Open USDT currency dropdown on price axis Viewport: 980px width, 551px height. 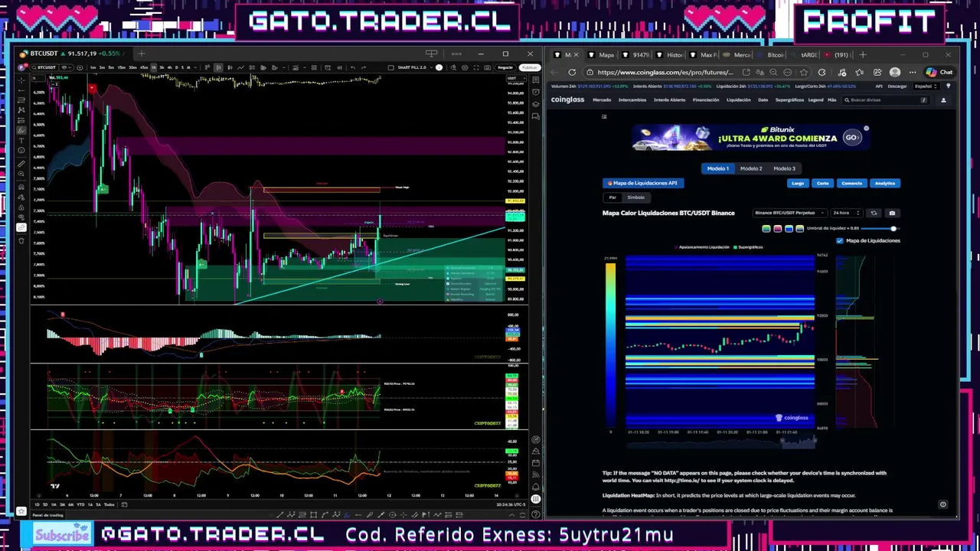coord(516,78)
